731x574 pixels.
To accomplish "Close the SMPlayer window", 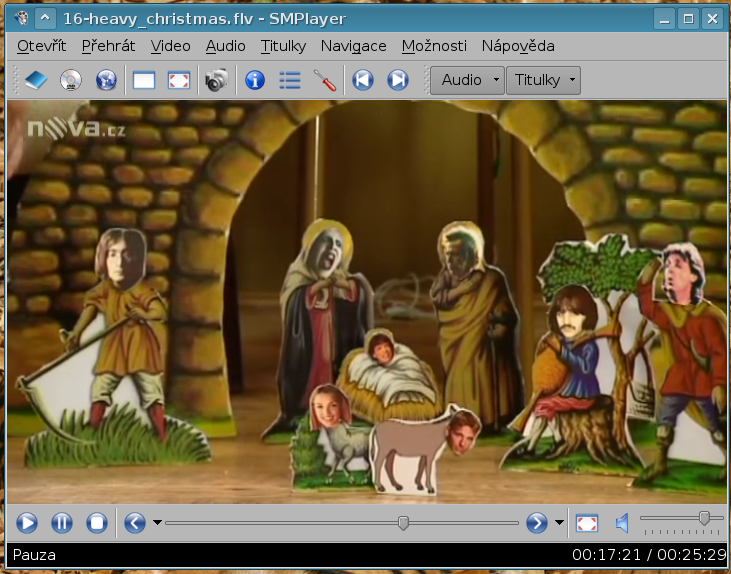I will click(712, 19).
